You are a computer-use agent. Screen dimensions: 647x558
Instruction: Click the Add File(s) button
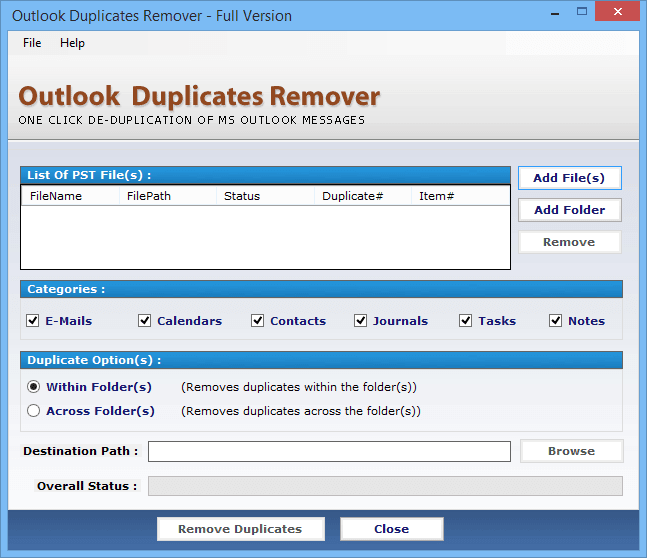(x=569, y=178)
